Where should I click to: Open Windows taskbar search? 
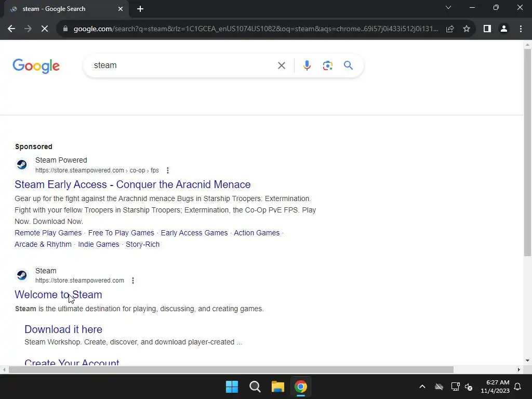pyautogui.click(x=255, y=387)
